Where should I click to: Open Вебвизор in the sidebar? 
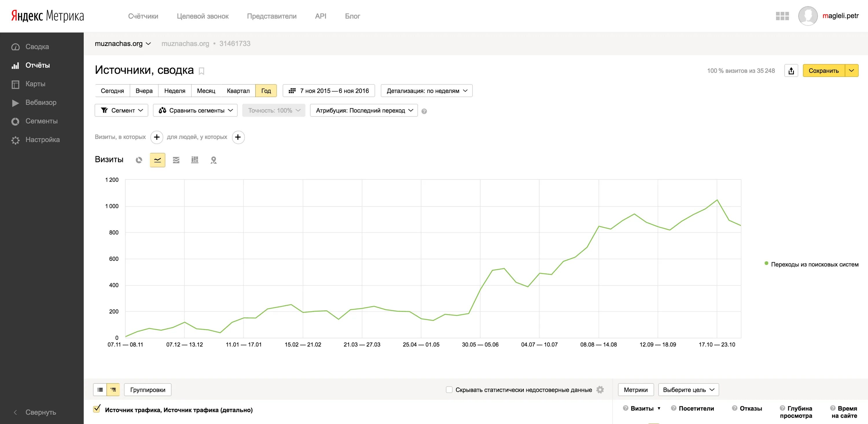coord(41,102)
